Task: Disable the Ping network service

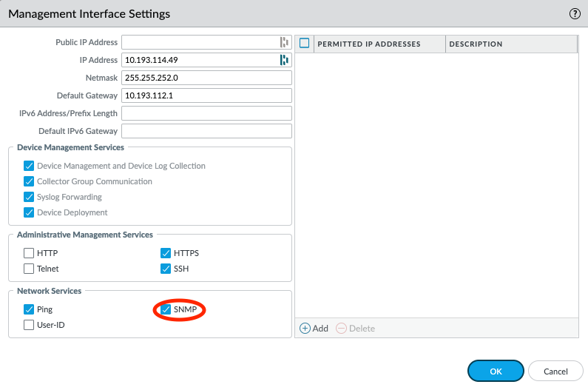Action: (x=30, y=309)
